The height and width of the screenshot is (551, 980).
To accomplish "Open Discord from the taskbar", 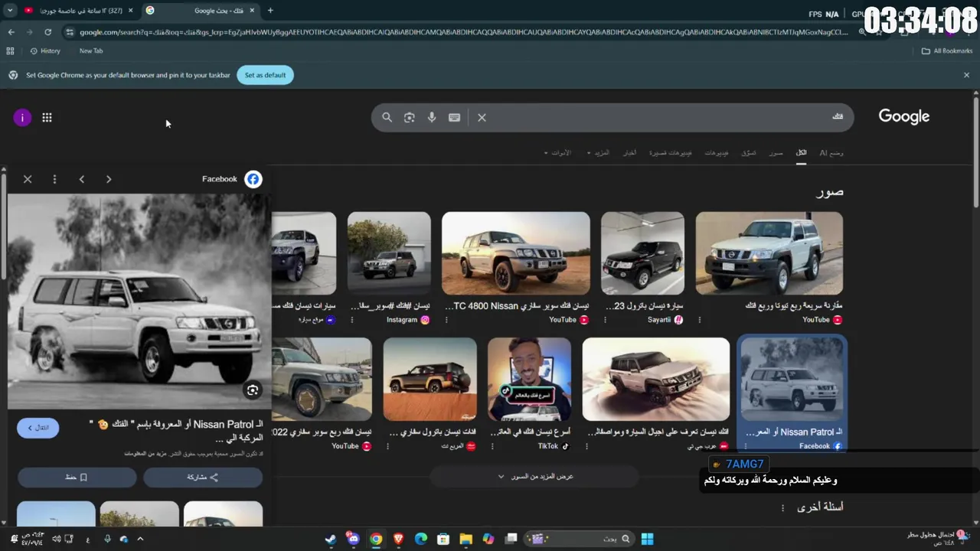I will pos(353,539).
